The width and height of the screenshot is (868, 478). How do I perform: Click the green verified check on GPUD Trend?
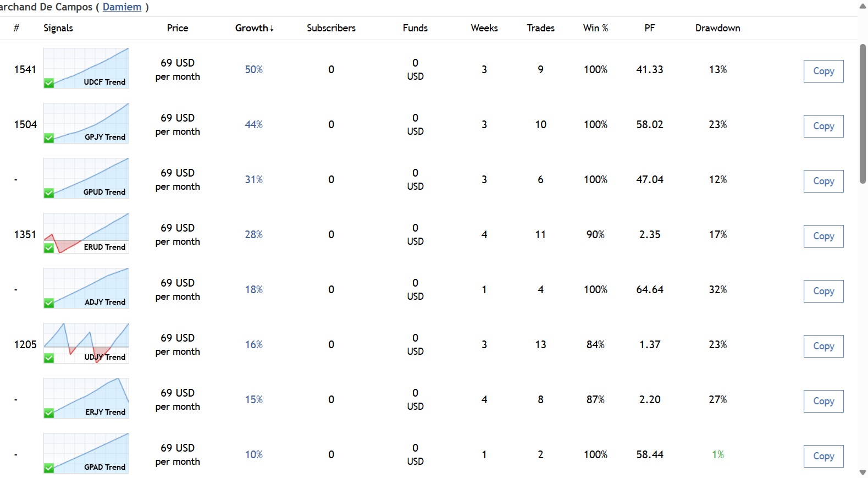click(x=49, y=193)
